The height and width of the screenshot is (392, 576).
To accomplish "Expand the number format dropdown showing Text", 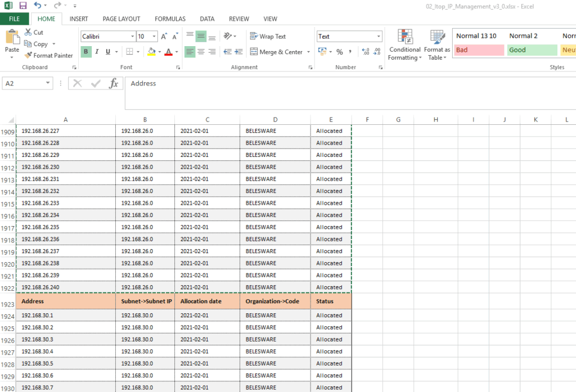I will [379, 37].
